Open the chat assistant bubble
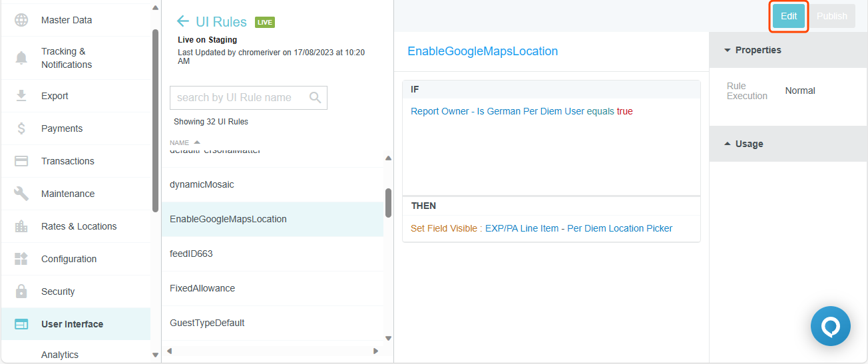This screenshot has height=364, width=868. pos(830,326)
